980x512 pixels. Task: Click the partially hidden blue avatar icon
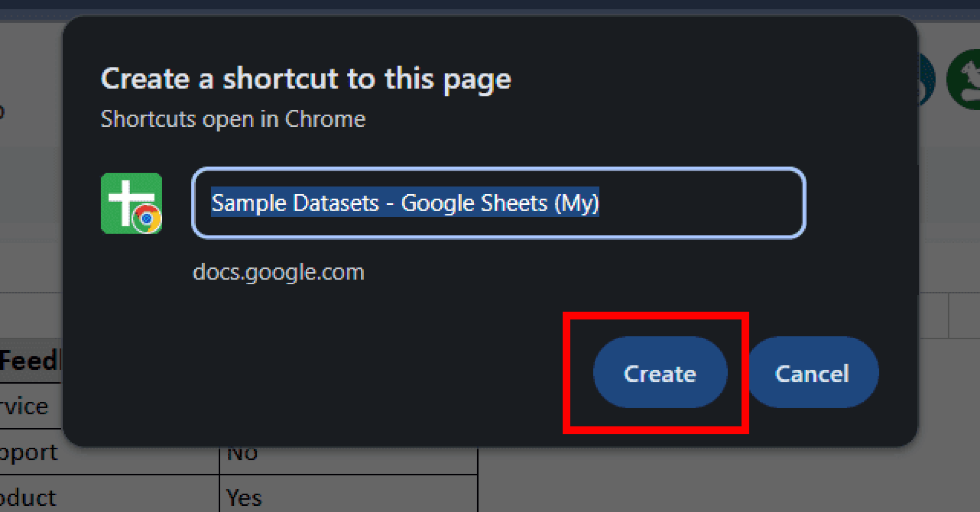click(926, 79)
